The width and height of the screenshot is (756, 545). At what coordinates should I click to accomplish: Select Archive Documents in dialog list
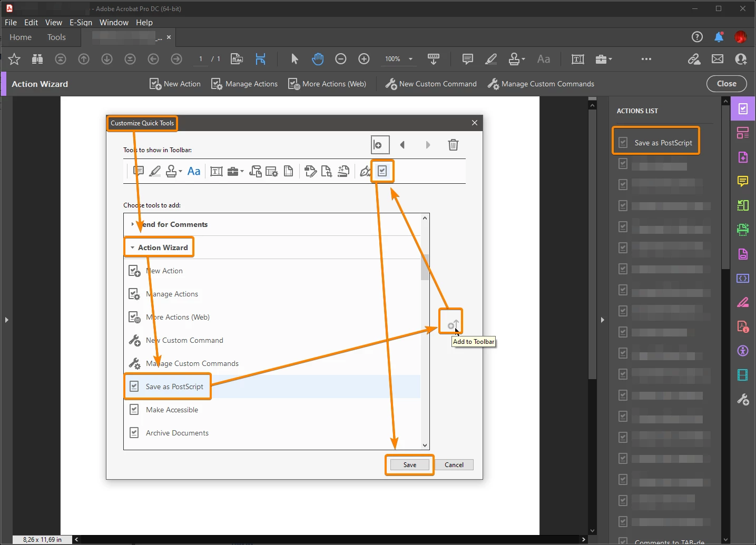coord(272,433)
